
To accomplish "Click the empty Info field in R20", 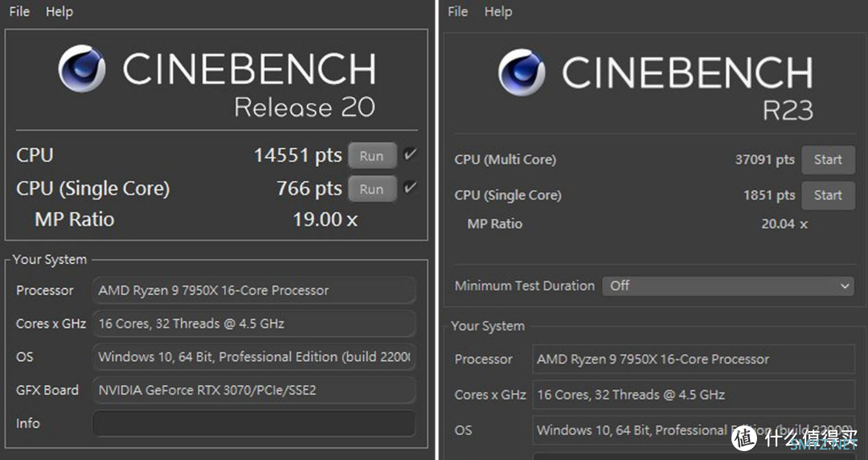I will click(x=254, y=424).
